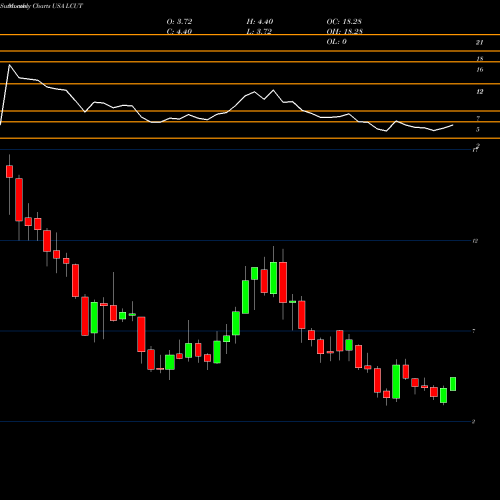Select the earliest red candle in the chart
The image size is (500, 500).
(x=9, y=171)
